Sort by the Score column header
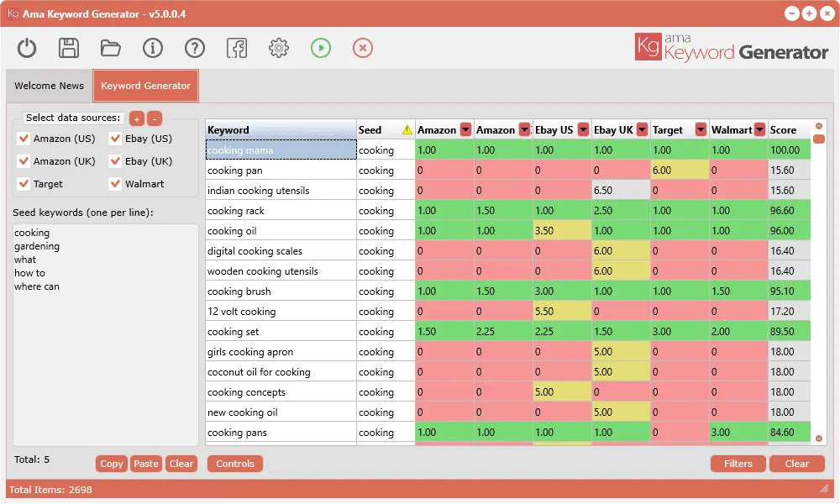The width and height of the screenshot is (840, 504). [x=789, y=129]
